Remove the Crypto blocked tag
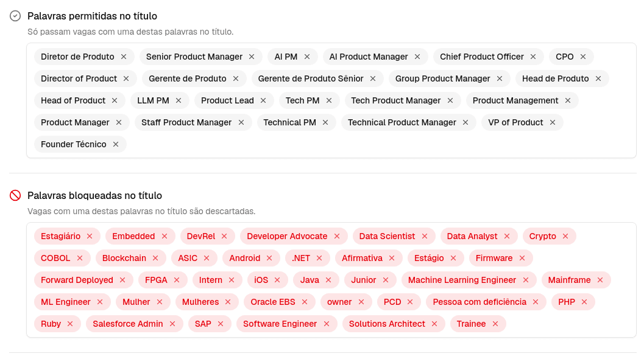Screen dimensions: 644x359 (x=565, y=236)
